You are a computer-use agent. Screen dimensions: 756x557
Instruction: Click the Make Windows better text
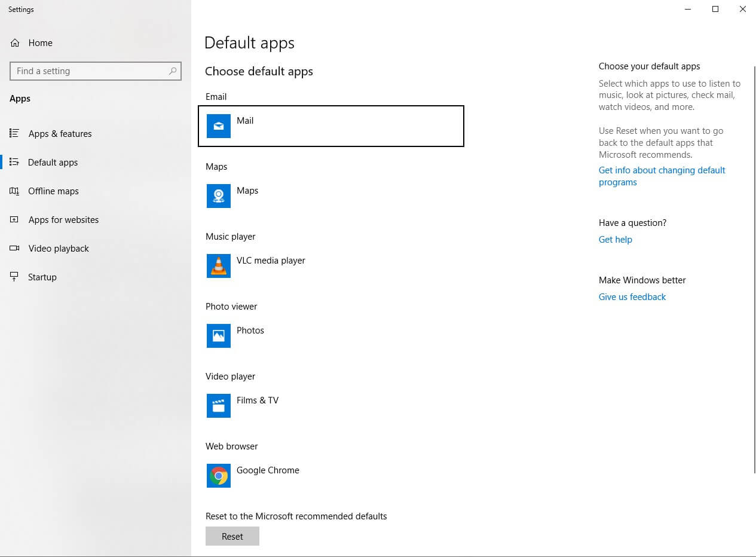[x=642, y=280]
